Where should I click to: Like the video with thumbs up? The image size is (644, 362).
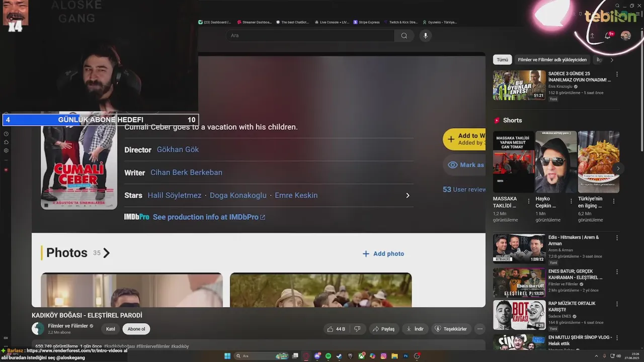(336, 329)
